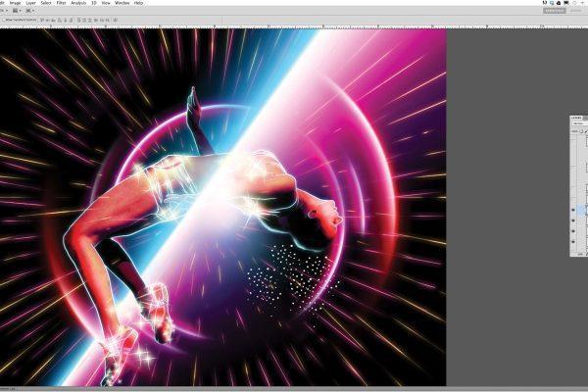
Task: Open the Filter menu
Action: click(61, 3)
